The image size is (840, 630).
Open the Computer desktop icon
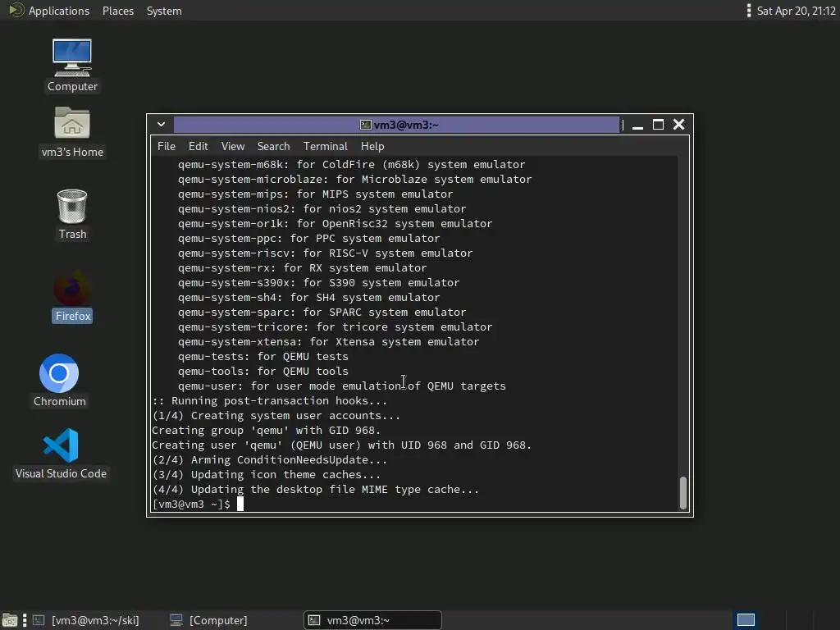(72, 65)
